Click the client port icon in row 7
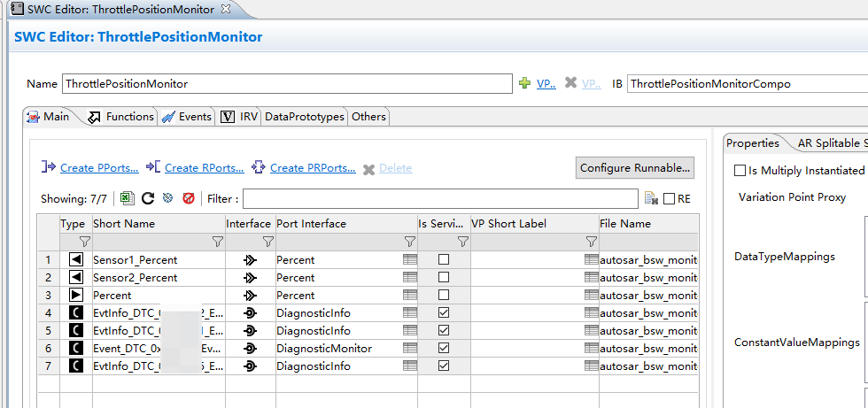 click(76, 366)
